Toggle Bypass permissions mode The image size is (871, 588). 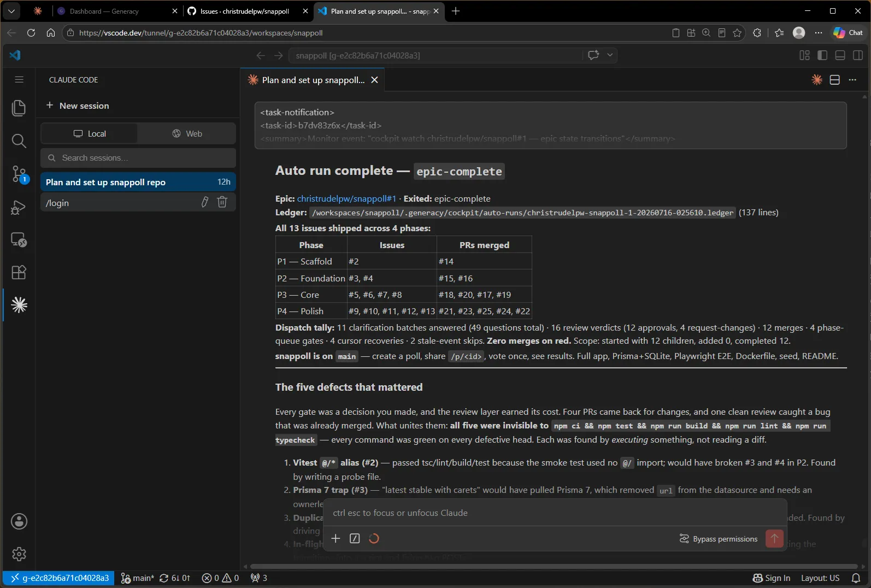click(x=718, y=539)
